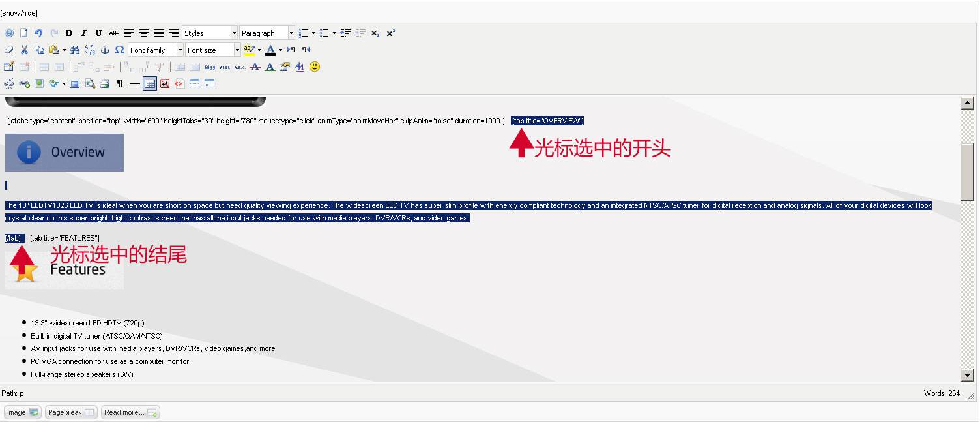Insert an anchor using the anchor icon

point(104,50)
